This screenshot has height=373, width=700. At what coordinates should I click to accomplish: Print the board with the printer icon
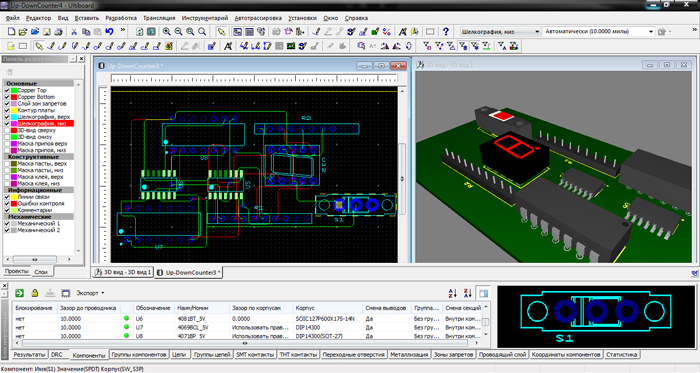(58, 32)
